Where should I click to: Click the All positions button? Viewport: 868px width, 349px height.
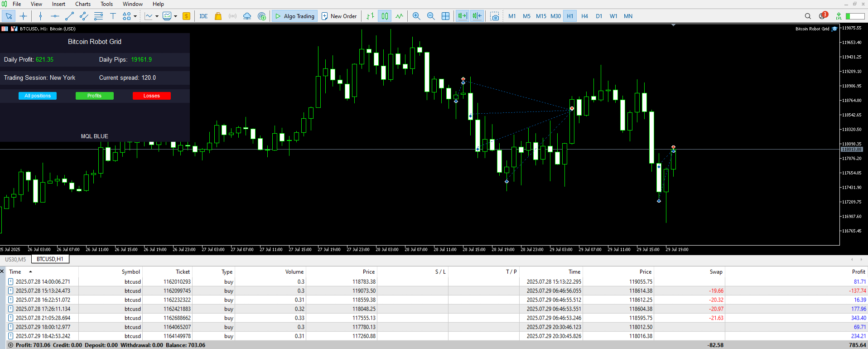[x=38, y=96]
